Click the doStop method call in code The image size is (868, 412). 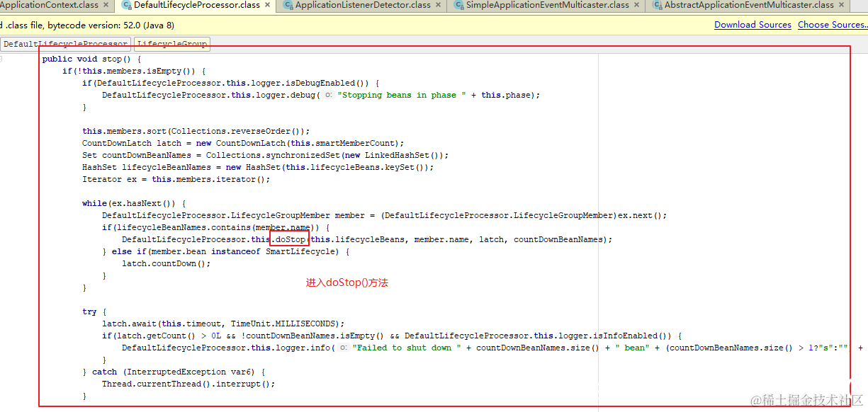(x=291, y=239)
